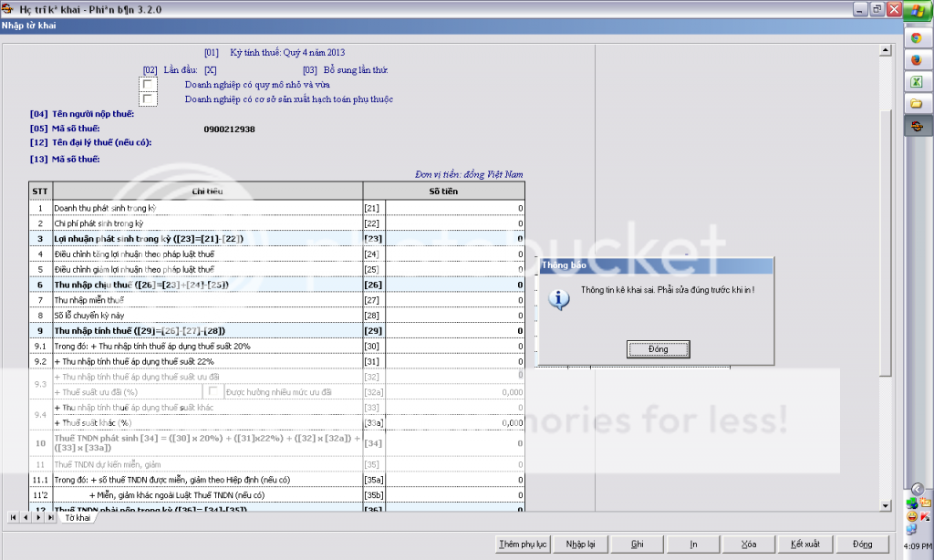934x560 pixels.
Task: Tick 'Doanh nghiệp có cơ sở sản xuất' checkbox
Action: click(148, 99)
